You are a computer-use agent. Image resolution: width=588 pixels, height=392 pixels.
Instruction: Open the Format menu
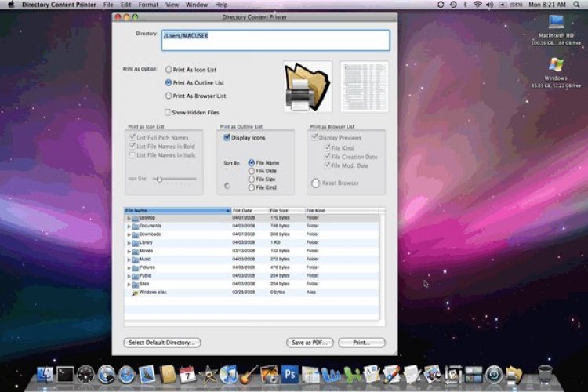pos(148,5)
